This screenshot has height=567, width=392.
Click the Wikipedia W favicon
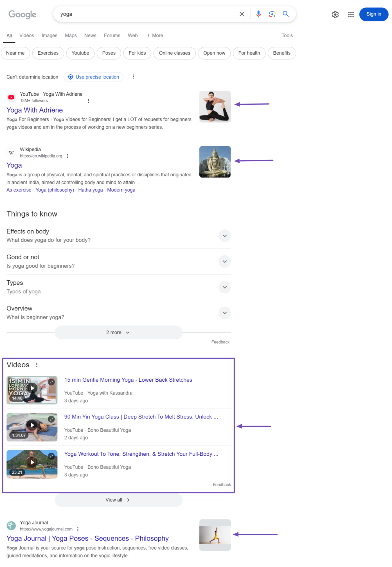click(x=11, y=153)
